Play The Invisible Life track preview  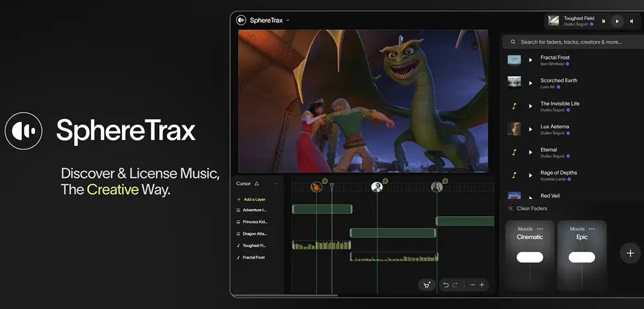click(x=530, y=106)
